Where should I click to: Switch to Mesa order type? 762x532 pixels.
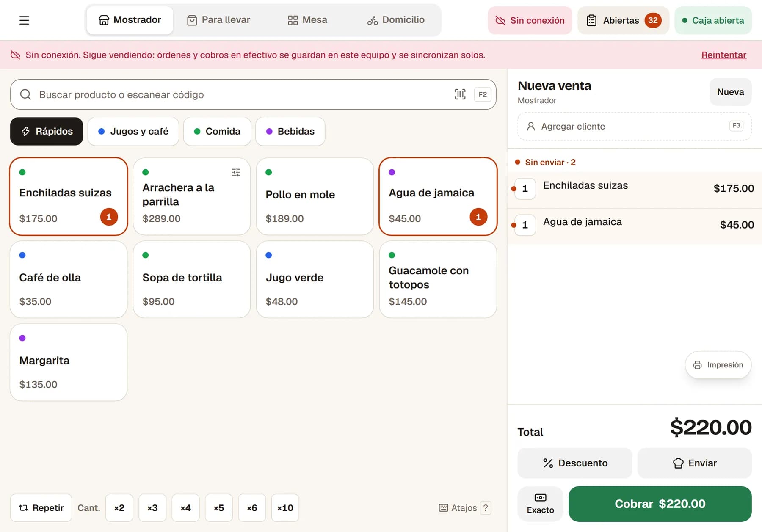307,20
